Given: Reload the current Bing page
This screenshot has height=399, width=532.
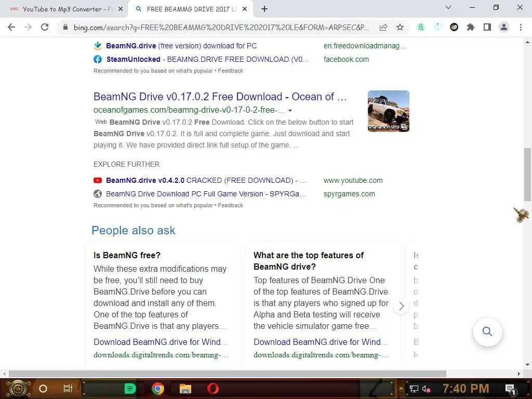Looking at the screenshot, I should coord(45,27).
